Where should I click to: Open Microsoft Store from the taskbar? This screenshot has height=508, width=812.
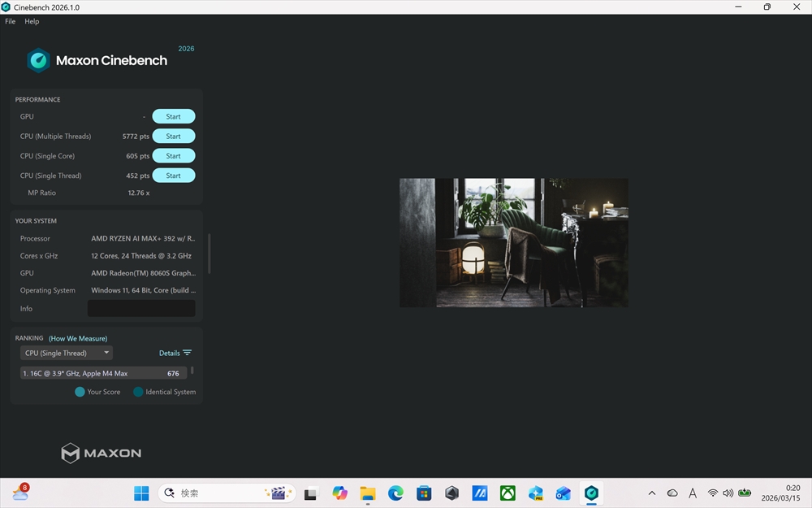pos(424,493)
